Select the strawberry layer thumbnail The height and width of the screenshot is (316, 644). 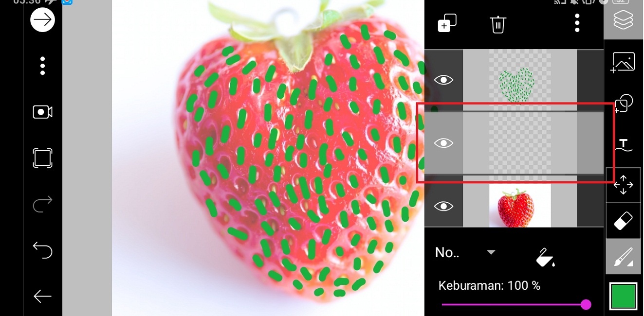tap(520, 206)
